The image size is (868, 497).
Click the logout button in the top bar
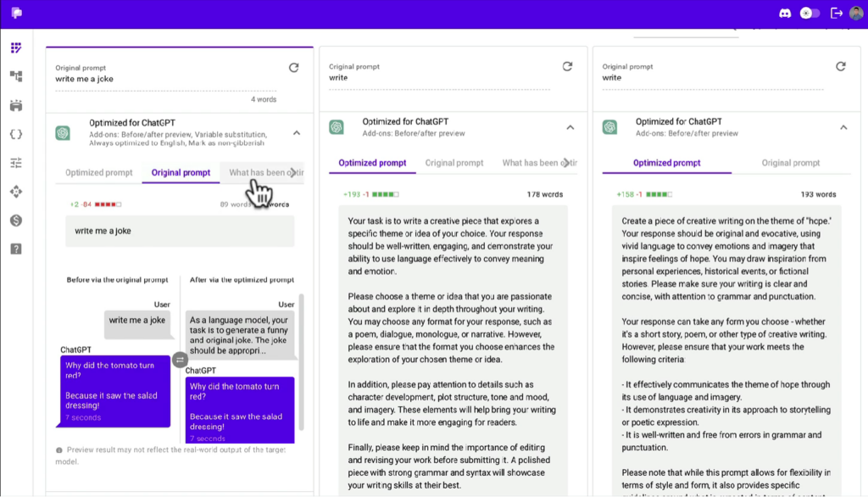pyautogui.click(x=836, y=13)
